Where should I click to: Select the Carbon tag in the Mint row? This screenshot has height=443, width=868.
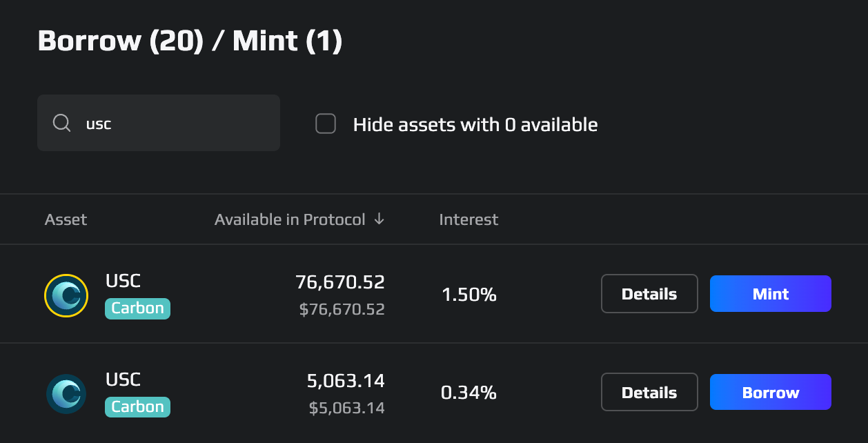click(x=137, y=308)
